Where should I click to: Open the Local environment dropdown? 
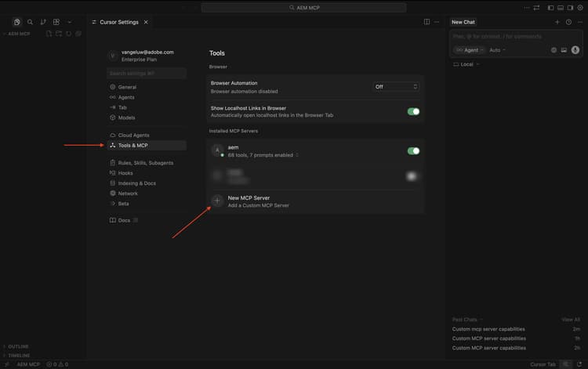[466, 64]
